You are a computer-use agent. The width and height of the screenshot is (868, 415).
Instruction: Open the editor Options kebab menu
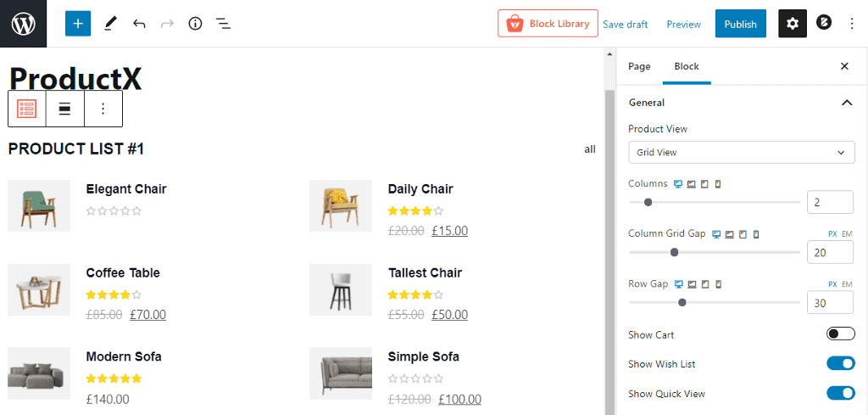click(x=852, y=24)
